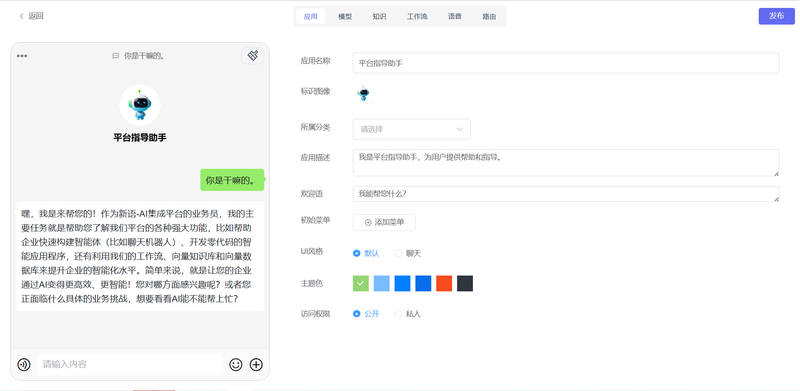Switch to the 模型 tab
This screenshot has height=391, width=800.
pos(345,16)
